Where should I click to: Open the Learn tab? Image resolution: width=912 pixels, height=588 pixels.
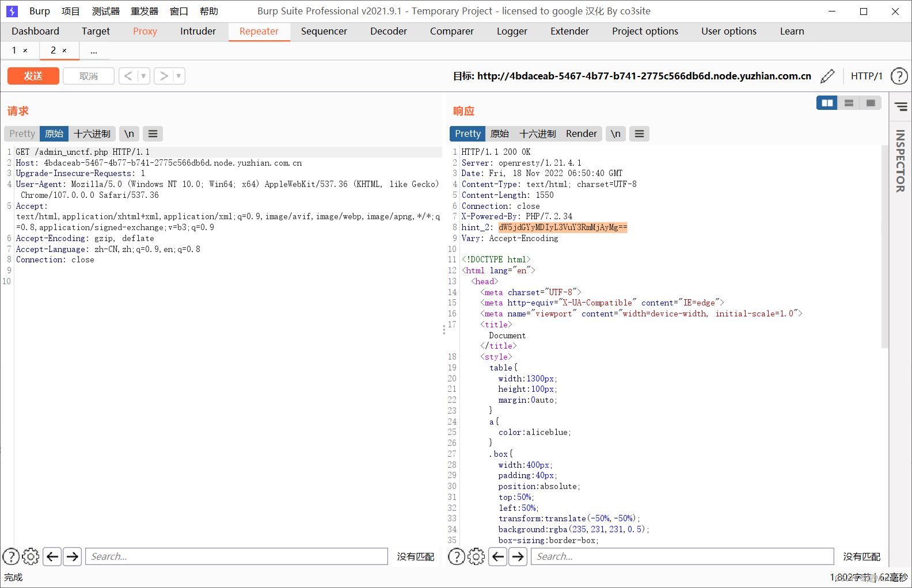tap(792, 31)
